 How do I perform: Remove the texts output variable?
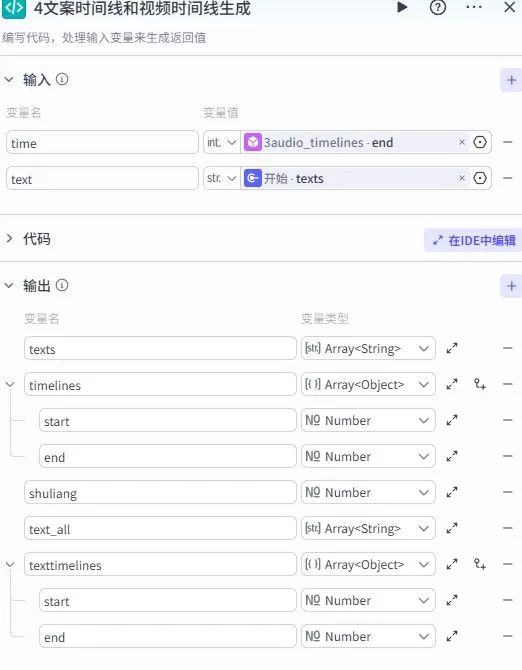pyautogui.click(x=507, y=348)
